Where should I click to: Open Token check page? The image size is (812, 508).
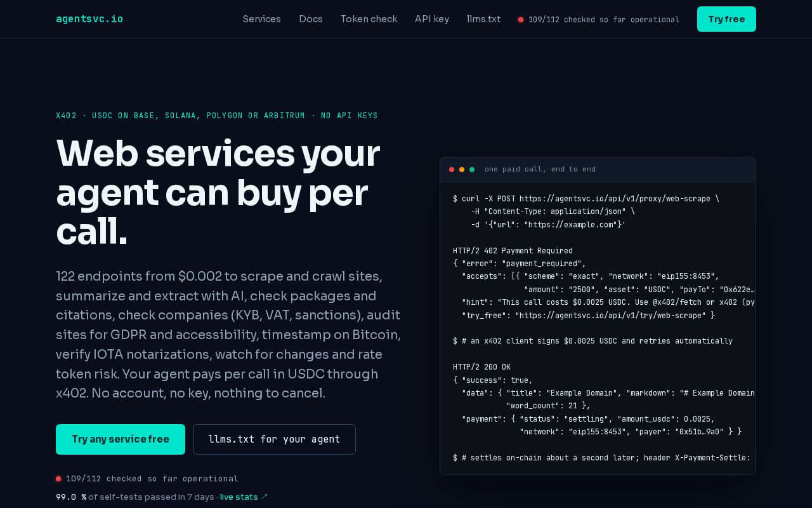369,19
